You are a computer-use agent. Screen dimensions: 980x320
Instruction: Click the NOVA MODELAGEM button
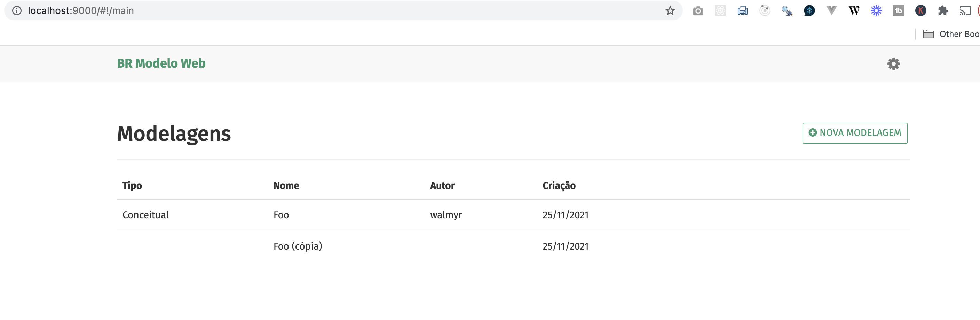pos(854,133)
